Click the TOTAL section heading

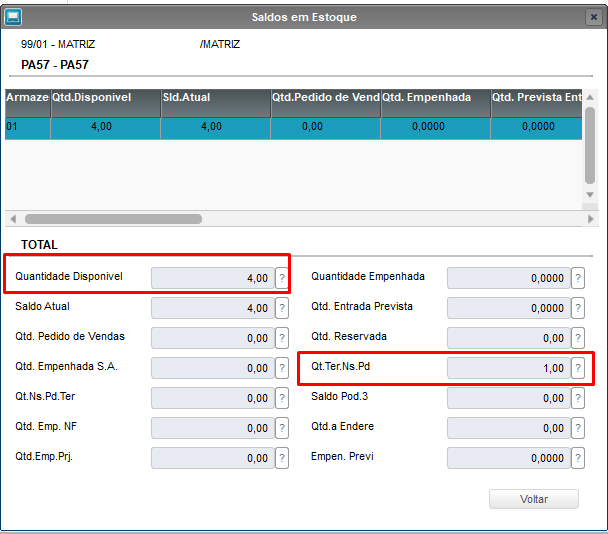39,245
